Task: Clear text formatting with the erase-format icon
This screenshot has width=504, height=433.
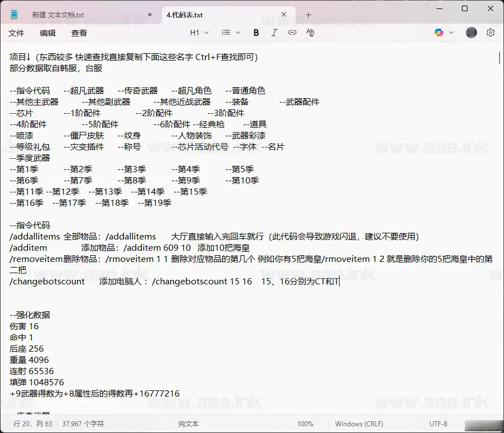Action: 310,33
